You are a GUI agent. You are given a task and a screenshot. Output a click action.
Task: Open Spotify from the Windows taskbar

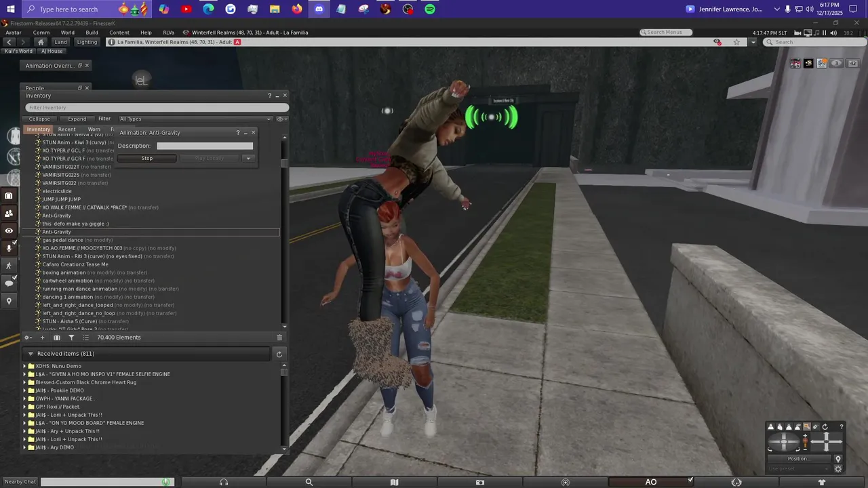tap(430, 9)
